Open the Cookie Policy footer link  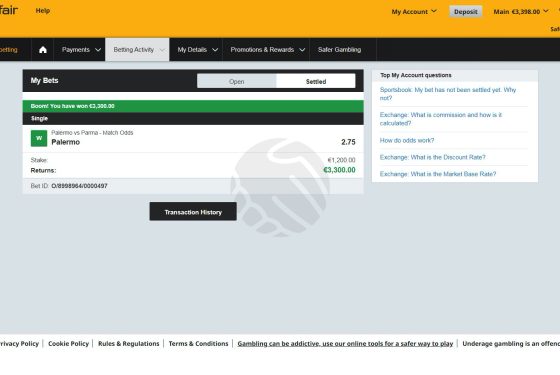tap(68, 344)
